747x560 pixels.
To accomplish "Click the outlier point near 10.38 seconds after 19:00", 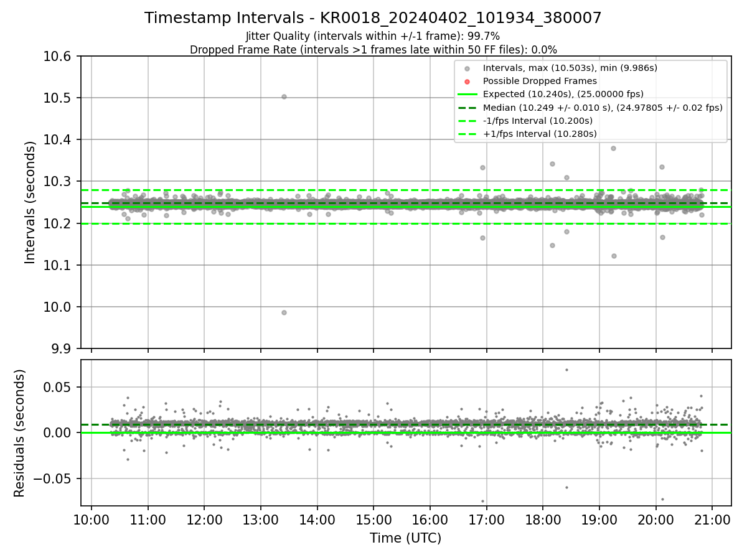I will [x=613, y=148].
